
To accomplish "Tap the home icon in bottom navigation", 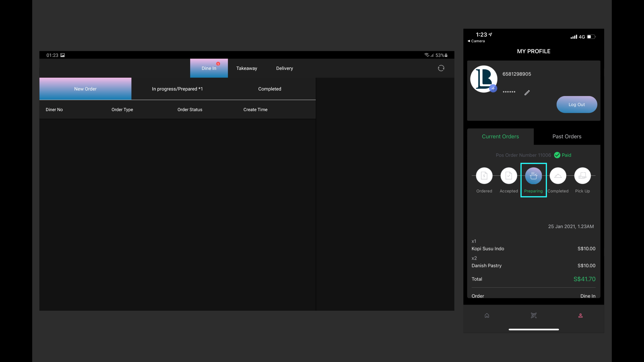I will pyautogui.click(x=487, y=315).
